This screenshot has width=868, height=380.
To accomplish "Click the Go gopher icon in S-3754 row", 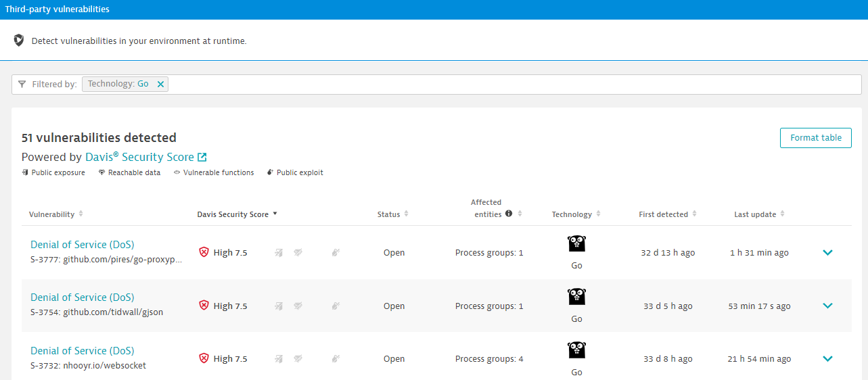I will pos(576,297).
